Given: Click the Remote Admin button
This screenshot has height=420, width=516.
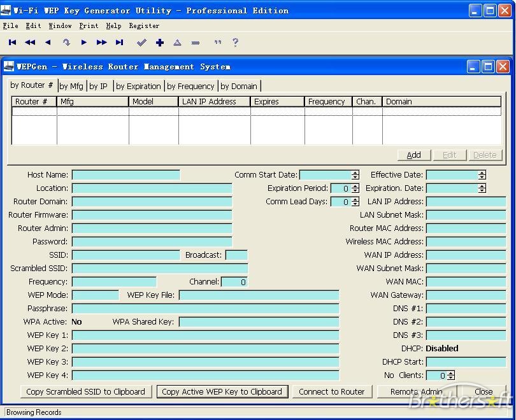Looking at the screenshot, I should click(x=416, y=392).
